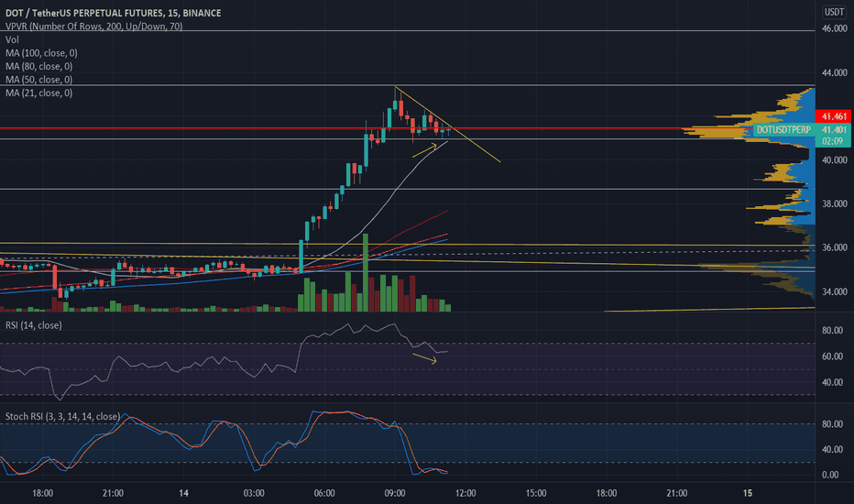Click the 09:00 time axis label
The width and height of the screenshot is (854, 504).
click(395, 493)
